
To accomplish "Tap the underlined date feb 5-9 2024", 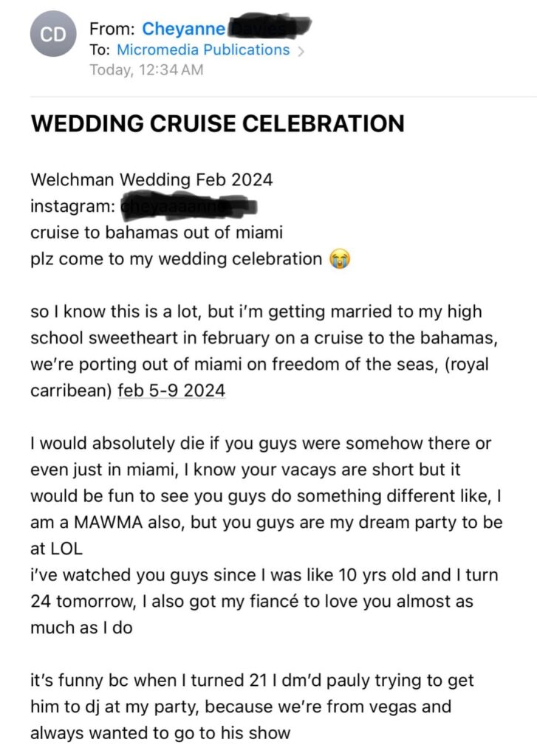I will pos(171,391).
